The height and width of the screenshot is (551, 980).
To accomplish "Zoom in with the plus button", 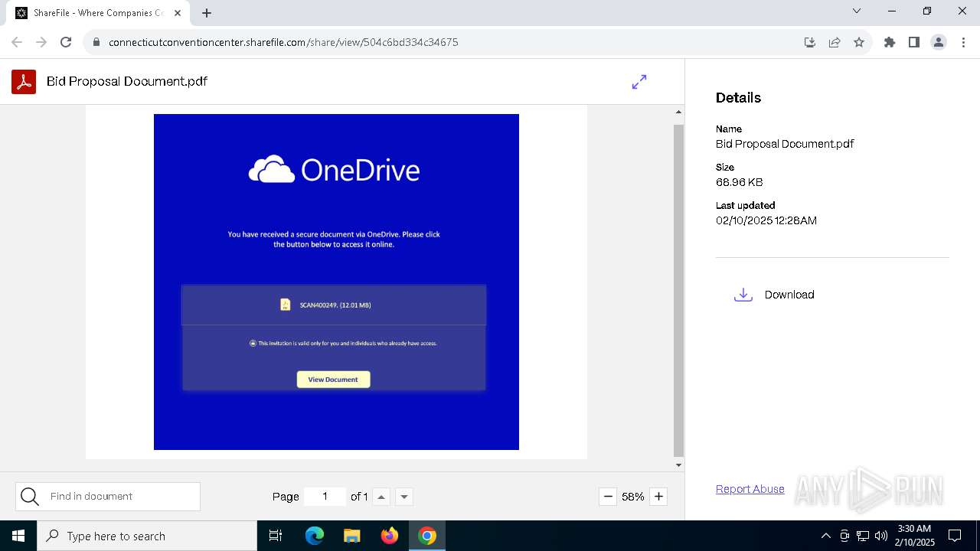I will pos(658,497).
